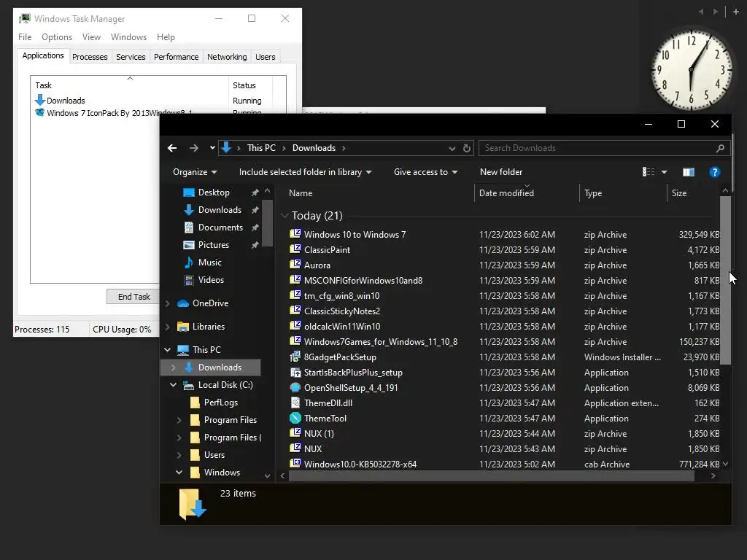Click the analog clock gadget

(x=691, y=70)
